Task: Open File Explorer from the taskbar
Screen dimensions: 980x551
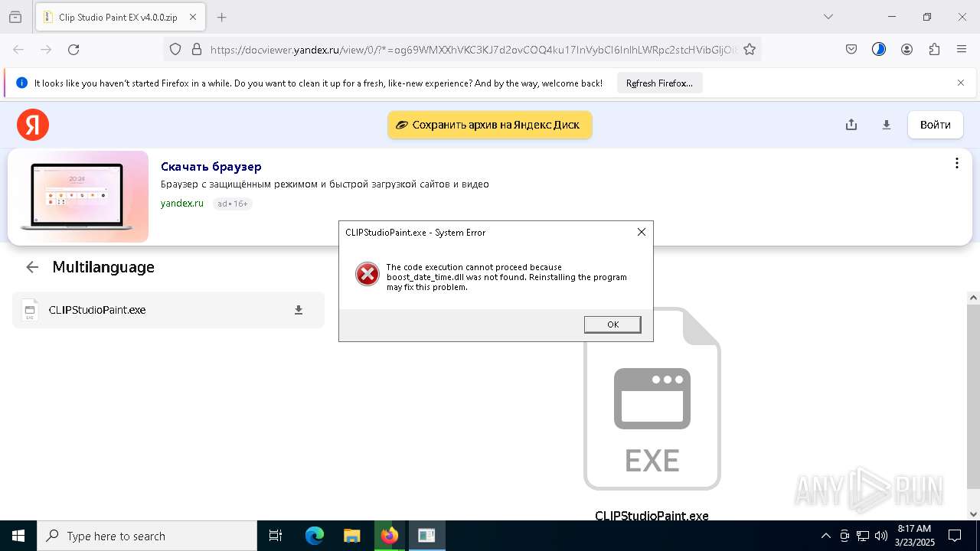Action: pos(351,536)
